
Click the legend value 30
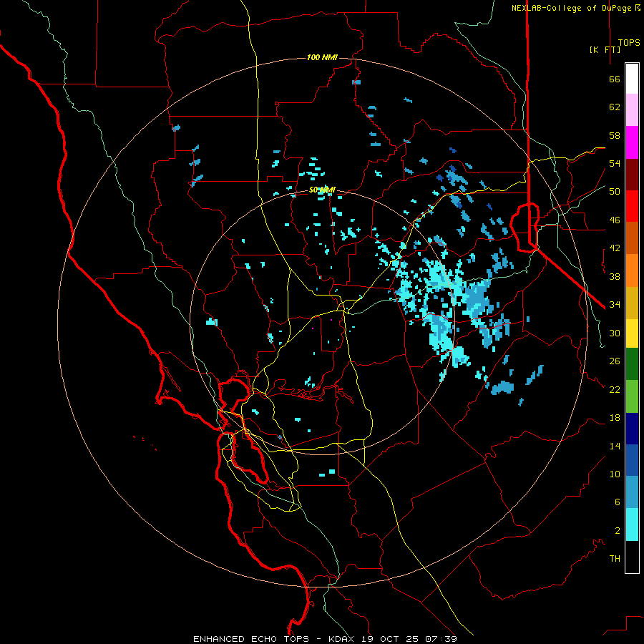point(615,333)
